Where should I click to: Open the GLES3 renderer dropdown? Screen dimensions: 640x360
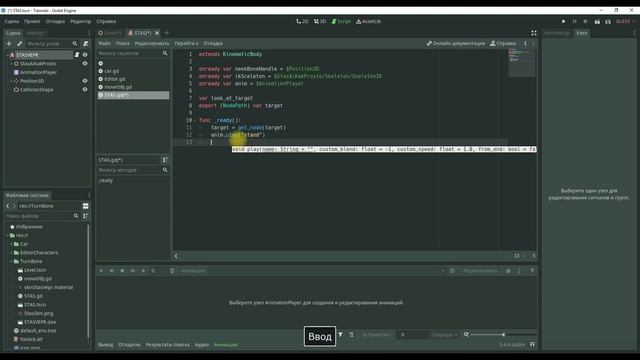[x=625, y=21]
